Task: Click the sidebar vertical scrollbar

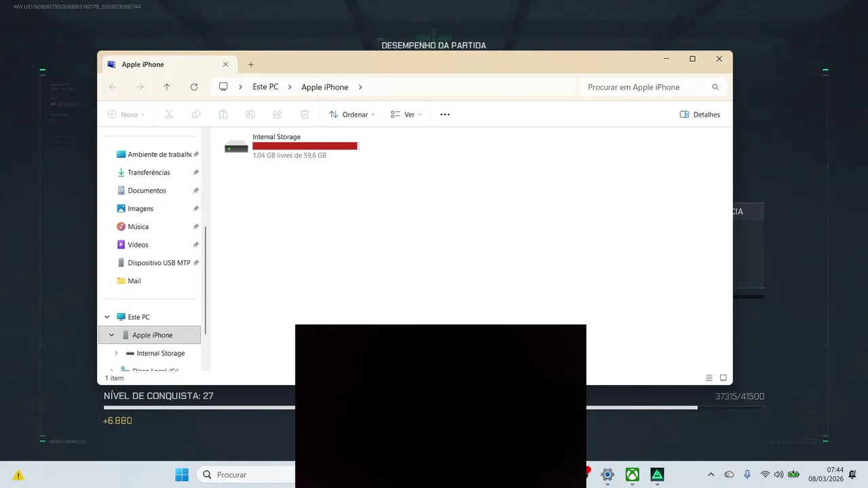Action: [x=205, y=279]
